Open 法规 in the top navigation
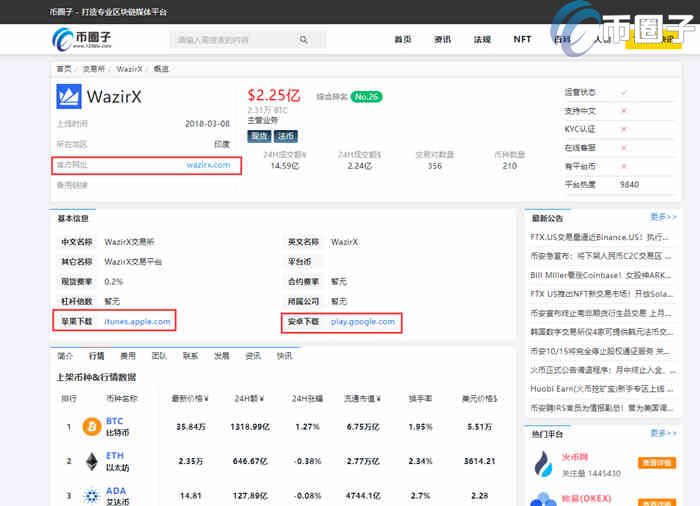Screen dimensions: 700x506 point(482,39)
